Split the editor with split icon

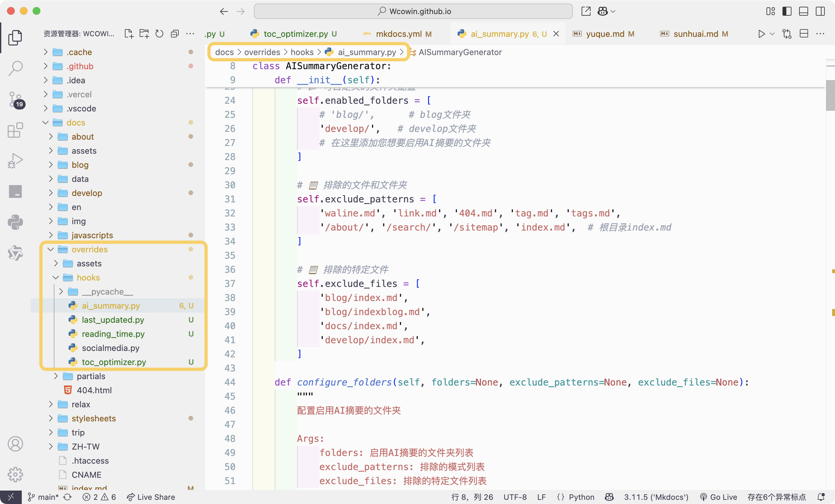804,34
